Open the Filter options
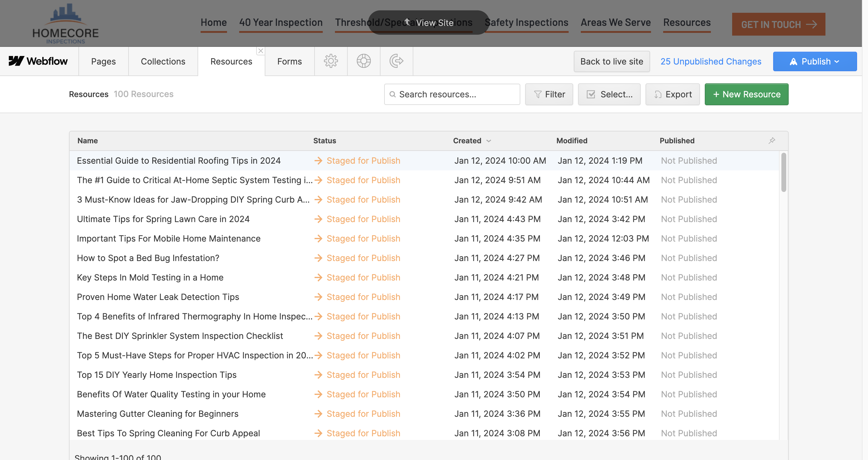 click(x=549, y=94)
